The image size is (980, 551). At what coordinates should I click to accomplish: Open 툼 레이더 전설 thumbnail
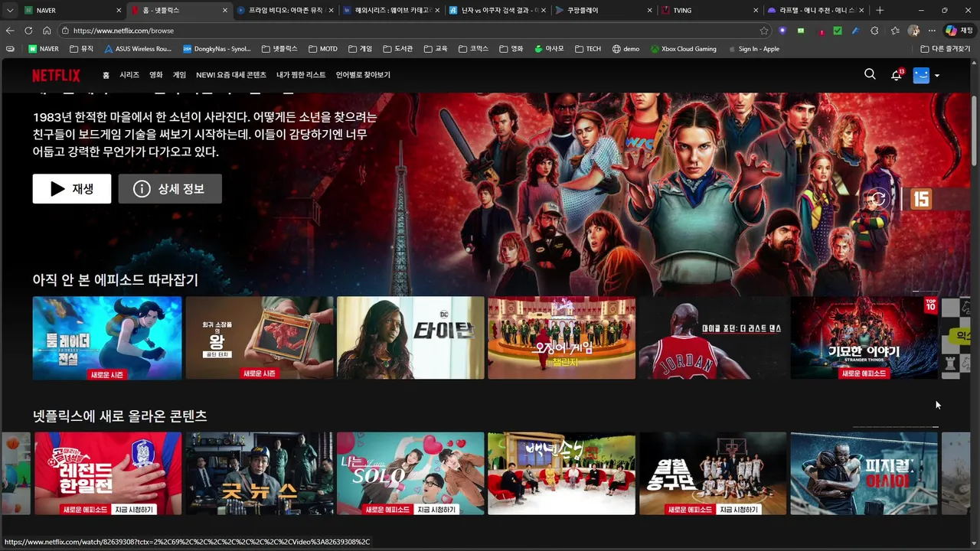click(x=107, y=337)
